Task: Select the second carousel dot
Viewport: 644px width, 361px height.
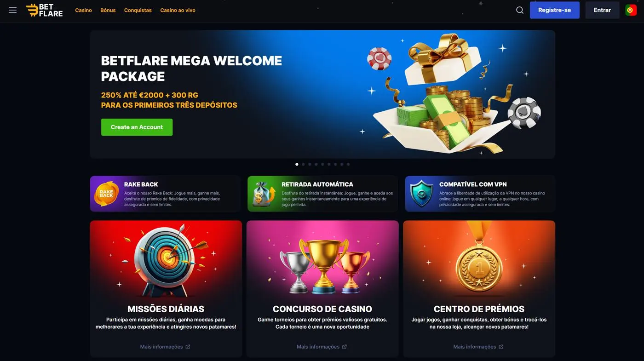Action: tap(303, 164)
